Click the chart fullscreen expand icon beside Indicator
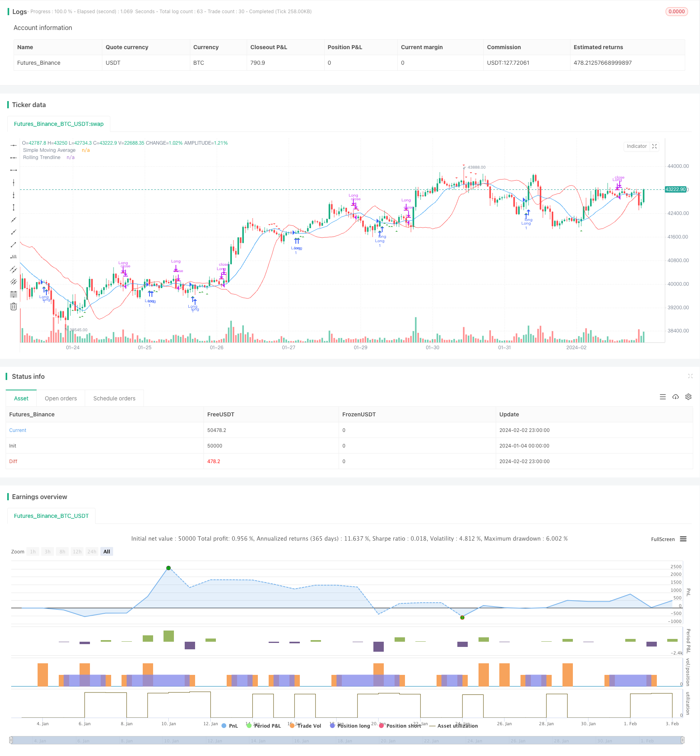Viewport: 700px width, 756px height. tap(654, 146)
